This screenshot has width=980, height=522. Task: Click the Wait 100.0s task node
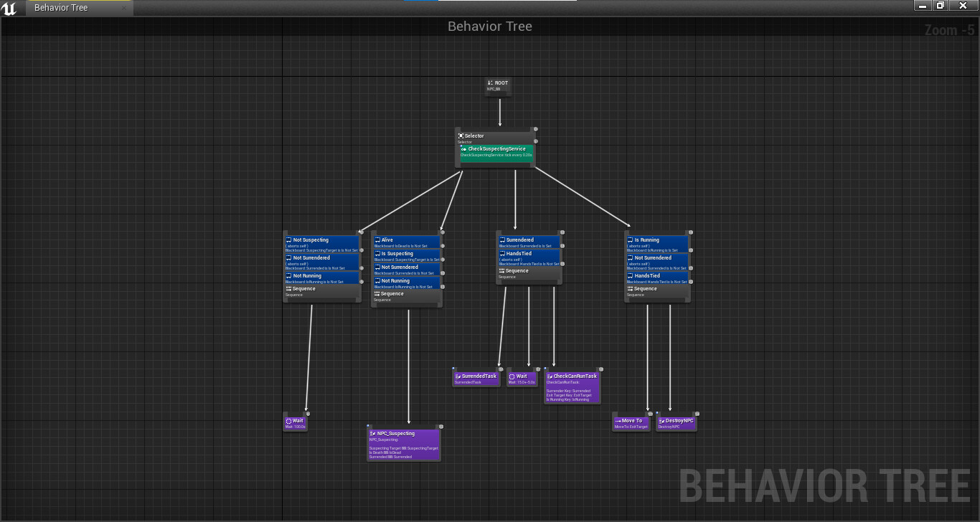[295, 421]
